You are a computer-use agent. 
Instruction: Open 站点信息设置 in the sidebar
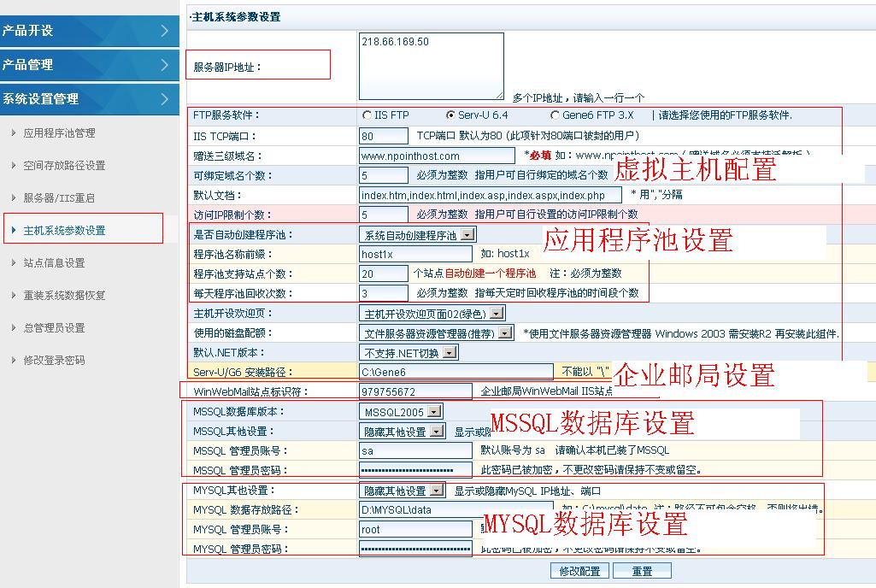pos(54,263)
